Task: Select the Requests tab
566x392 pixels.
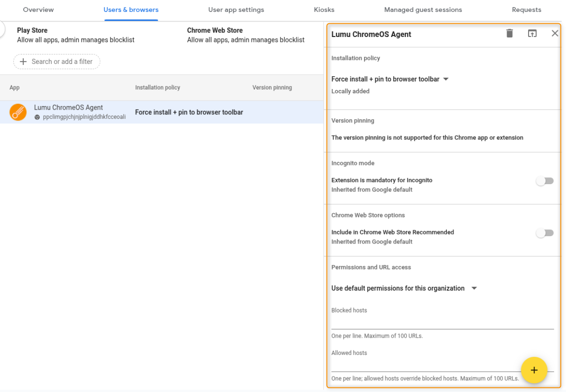Action: pyautogui.click(x=526, y=10)
